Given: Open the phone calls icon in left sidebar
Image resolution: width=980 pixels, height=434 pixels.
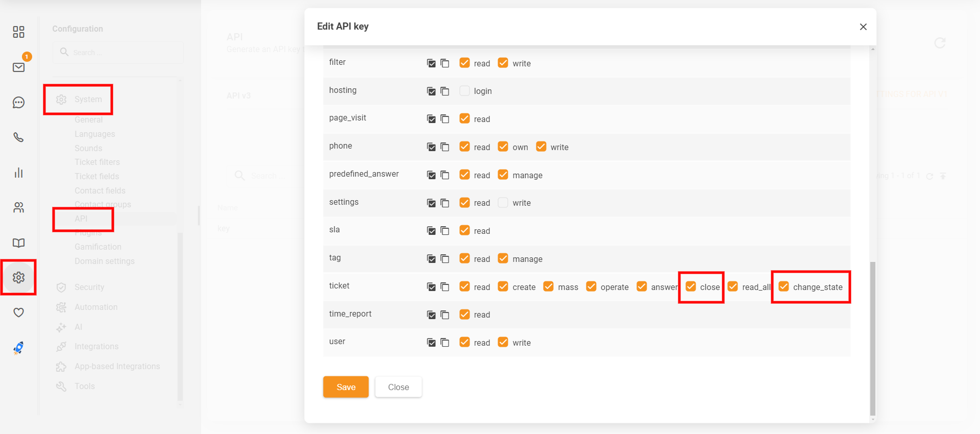Looking at the screenshot, I should (x=19, y=137).
